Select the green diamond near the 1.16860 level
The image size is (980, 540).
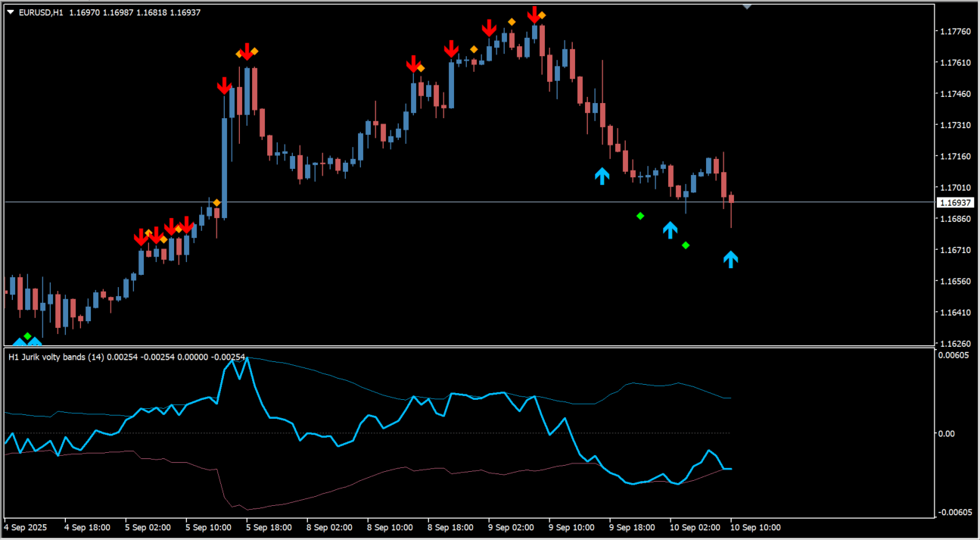(640, 216)
